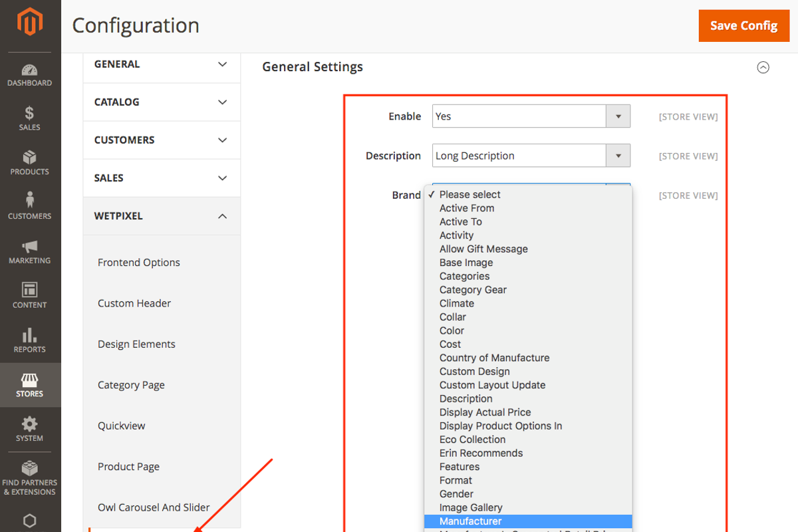Viewport: 798px width, 532px height.
Task: Select Features option in Brand list
Action: pyautogui.click(x=528, y=467)
